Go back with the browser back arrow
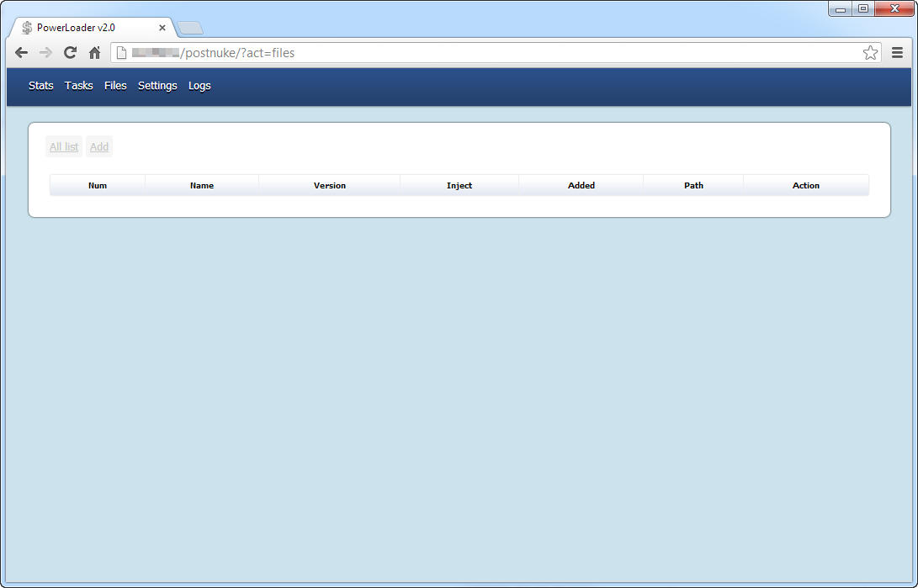918x588 pixels. tap(22, 53)
